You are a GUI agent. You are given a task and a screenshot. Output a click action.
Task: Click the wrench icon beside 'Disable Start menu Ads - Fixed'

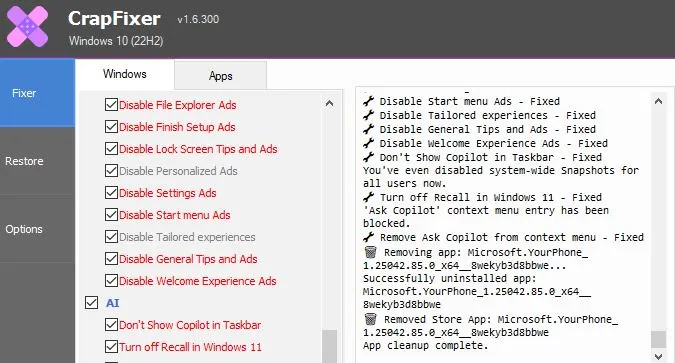368,101
